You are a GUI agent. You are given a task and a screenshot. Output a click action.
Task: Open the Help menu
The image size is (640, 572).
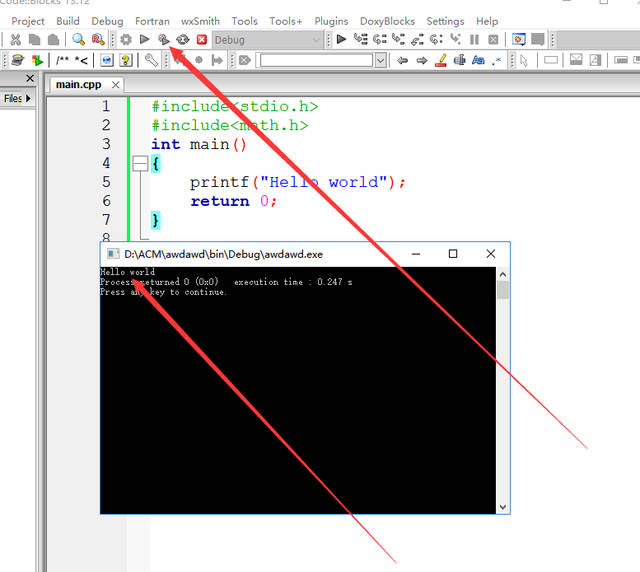click(x=487, y=21)
